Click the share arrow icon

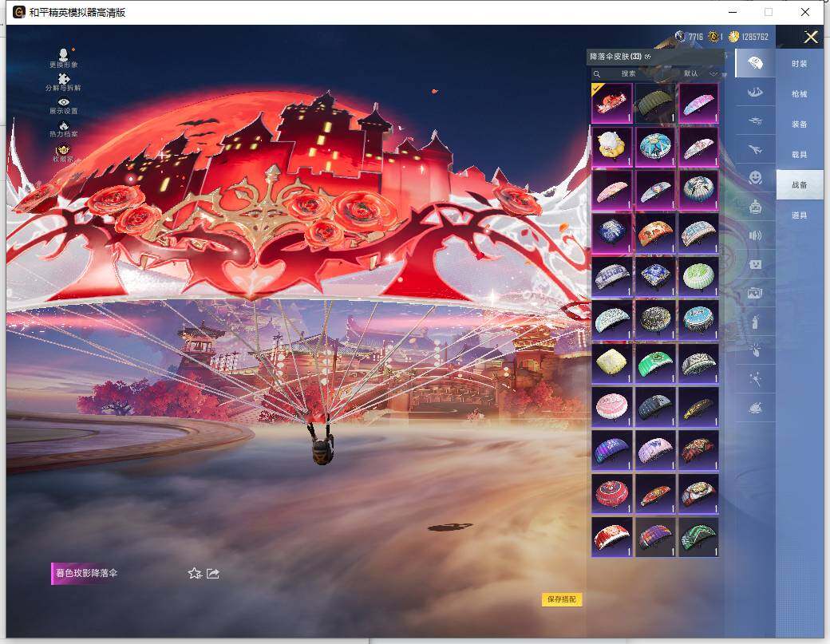pyautogui.click(x=213, y=573)
